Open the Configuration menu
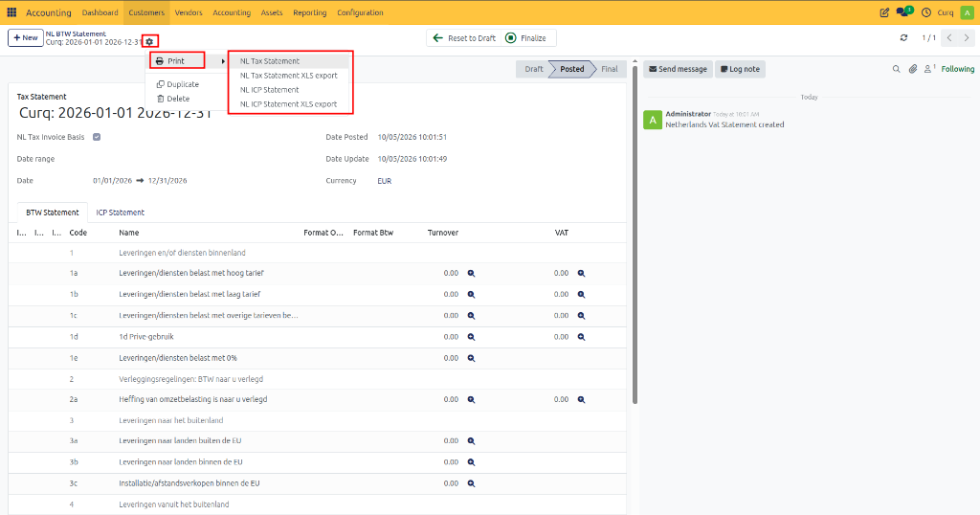Viewport: 980px width, 515px height. [x=360, y=12]
